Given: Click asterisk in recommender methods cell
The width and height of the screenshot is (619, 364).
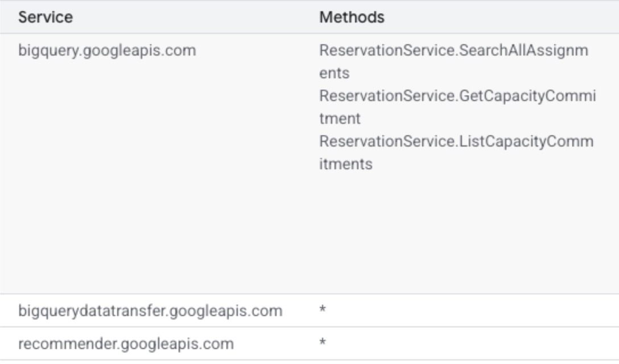Looking at the screenshot, I should 323,342.
